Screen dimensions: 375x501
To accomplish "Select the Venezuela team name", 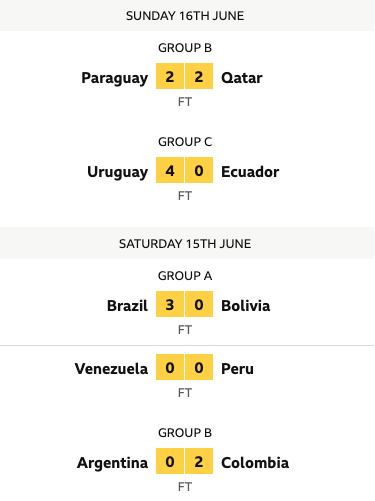I will point(111,369).
